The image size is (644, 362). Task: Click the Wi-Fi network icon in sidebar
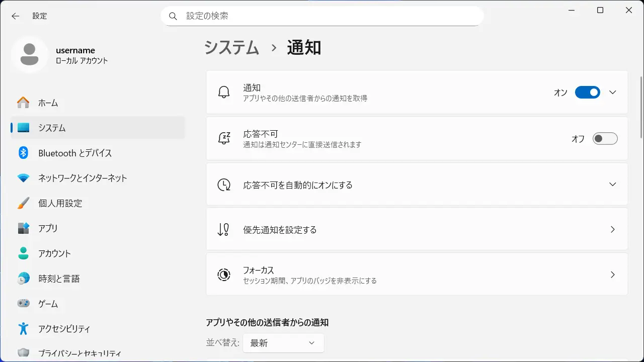point(23,178)
